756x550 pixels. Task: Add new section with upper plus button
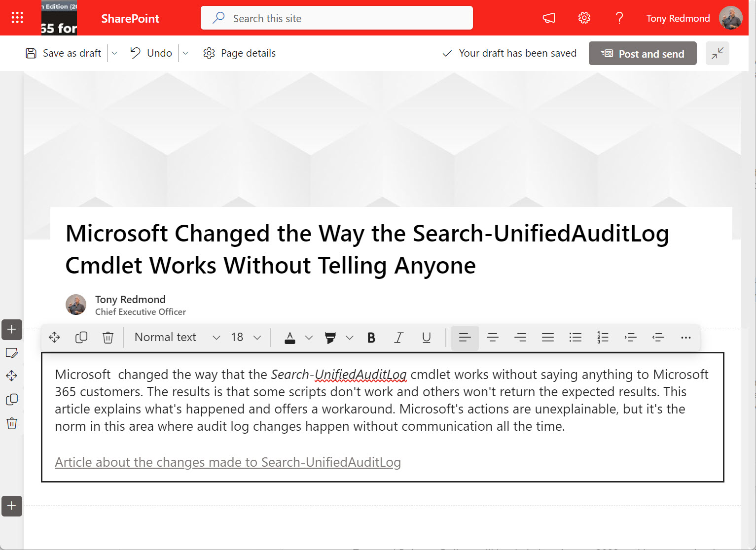click(12, 329)
